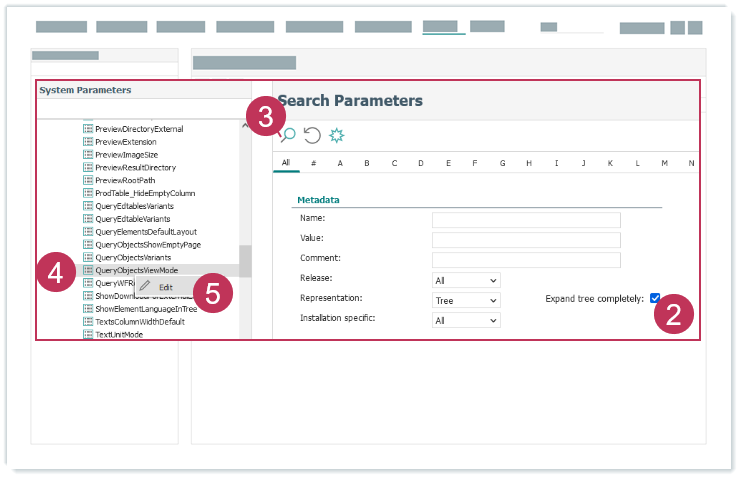Filter parameters by letter M

point(664,163)
